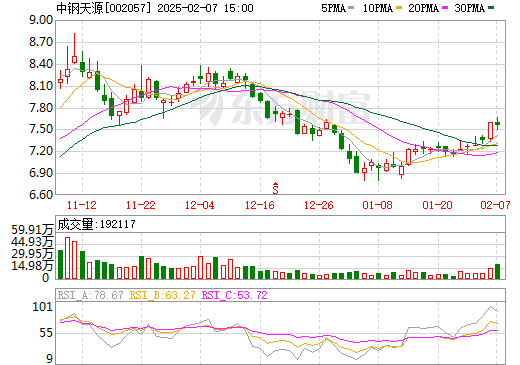This screenshot has height=365, width=520.
Task: Click the 11-12 date label
Action: [82, 205]
